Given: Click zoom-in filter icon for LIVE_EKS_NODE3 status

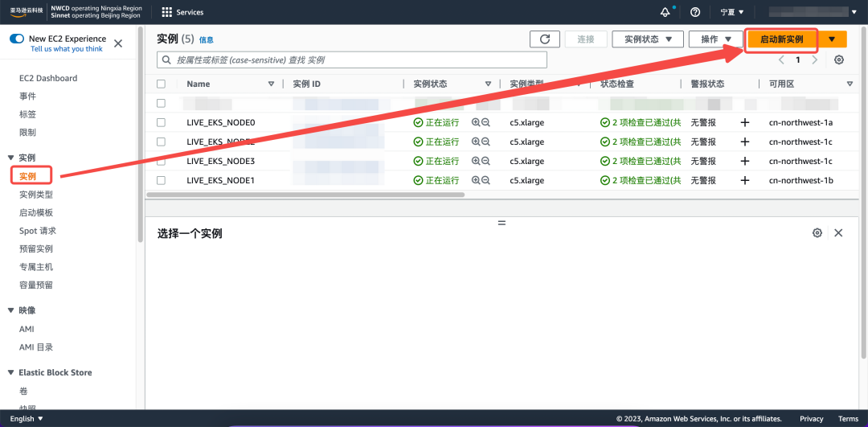Looking at the screenshot, I should tap(476, 161).
